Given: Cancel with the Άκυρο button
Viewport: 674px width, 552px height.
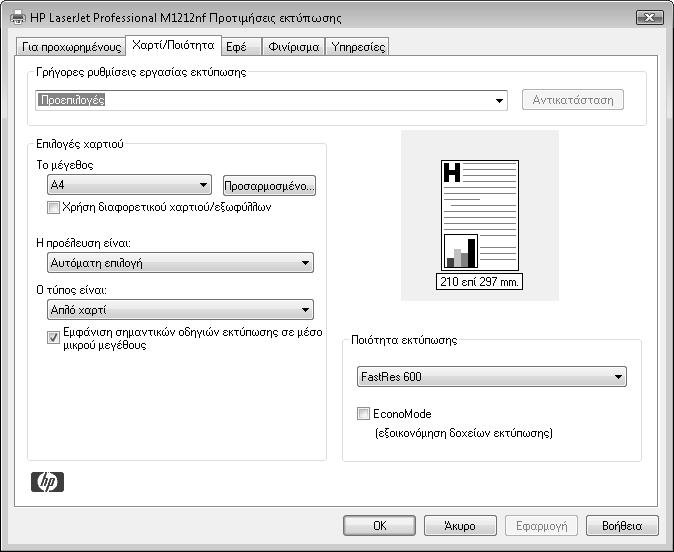Looking at the screenshot, I should [x=460, y=525].
